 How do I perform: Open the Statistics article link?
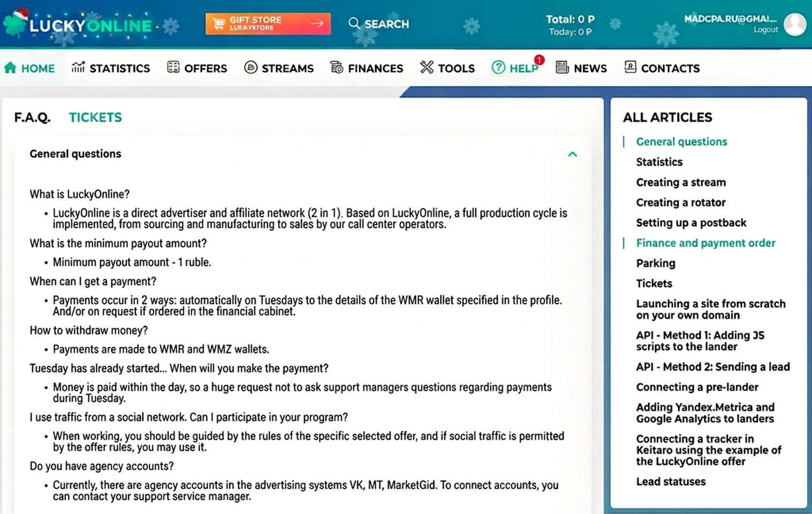tap(659, 162)
